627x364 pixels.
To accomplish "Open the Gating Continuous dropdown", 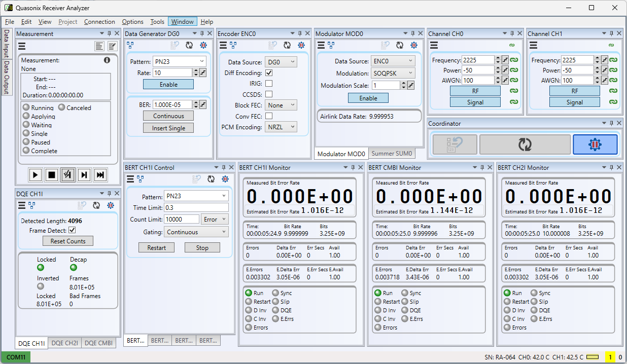I will (x=196, y=232).
